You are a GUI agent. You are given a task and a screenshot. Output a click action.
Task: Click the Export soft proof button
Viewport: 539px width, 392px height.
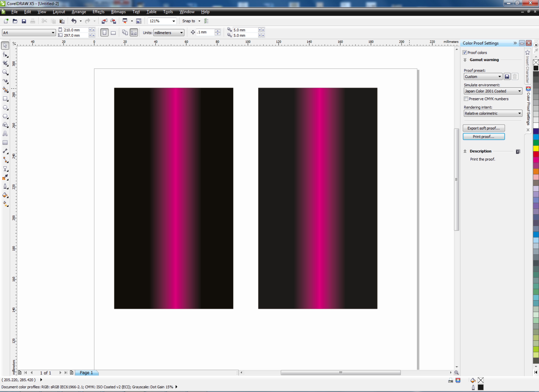(483, 128)
